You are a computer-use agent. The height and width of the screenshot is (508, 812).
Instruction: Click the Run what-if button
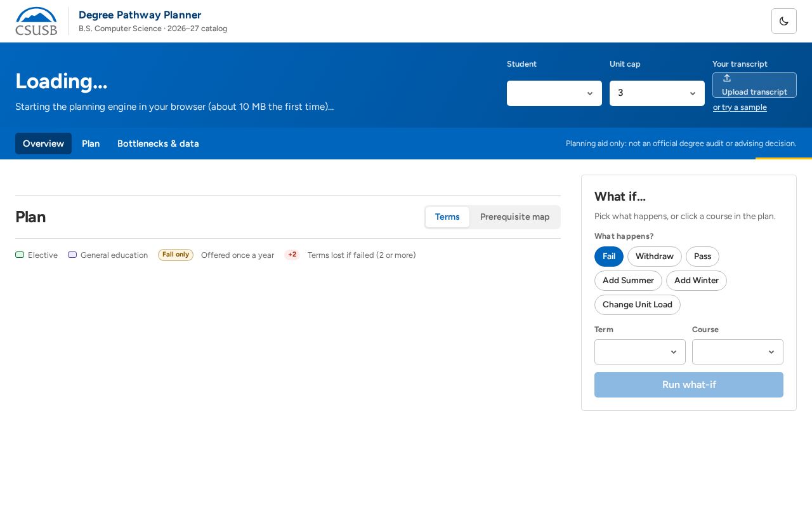tap(689, 385)
